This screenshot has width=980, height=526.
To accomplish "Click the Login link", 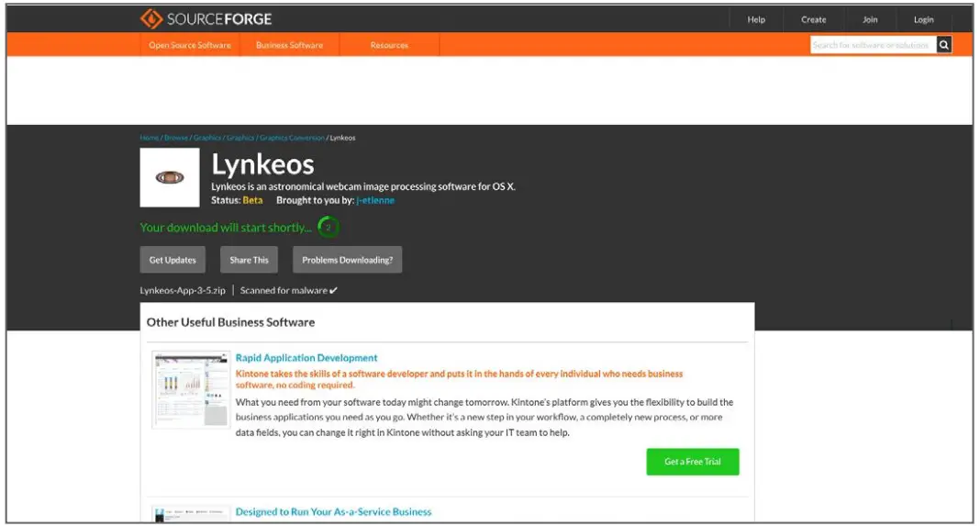I will (923, 19).
